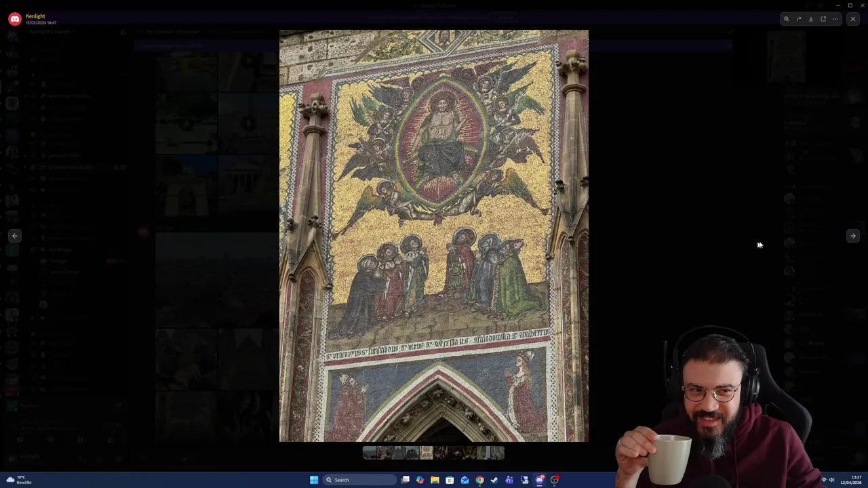Select the highlighted current thumbnail in the strip
The image size is (868, 488).
click(427, 453)
